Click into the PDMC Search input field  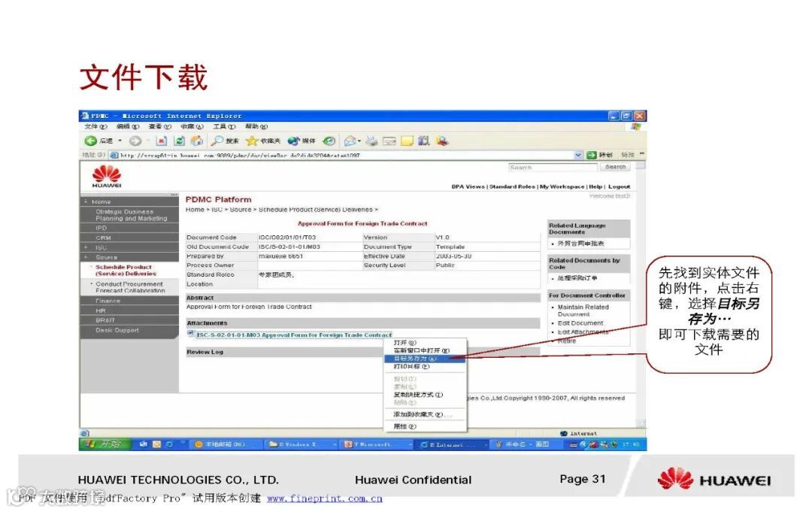tap(553, 167)
